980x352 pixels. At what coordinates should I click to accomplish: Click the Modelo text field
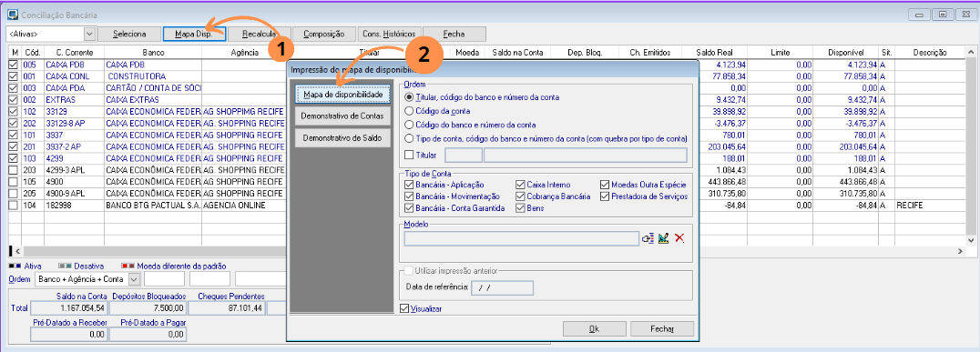coord(521,238)
